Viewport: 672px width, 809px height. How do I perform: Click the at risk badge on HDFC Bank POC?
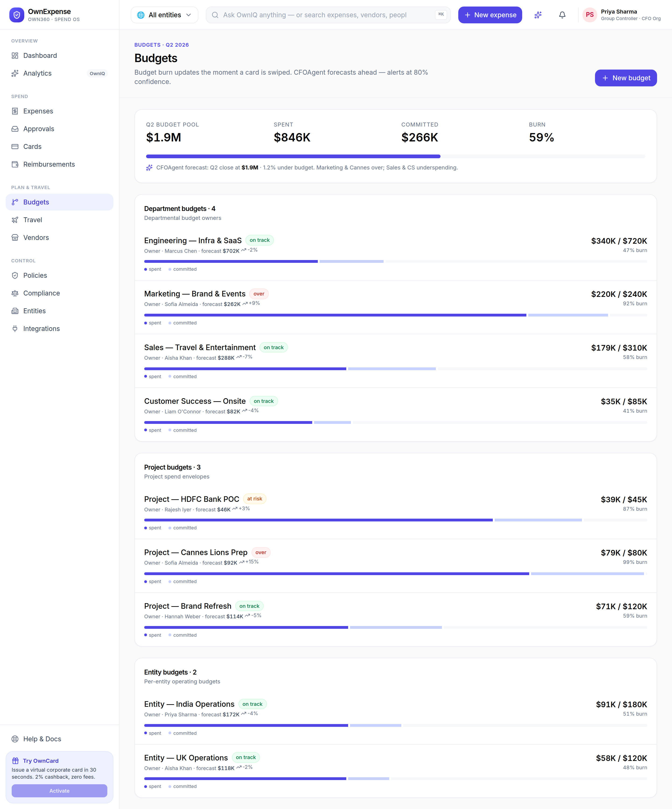(255, 499)
